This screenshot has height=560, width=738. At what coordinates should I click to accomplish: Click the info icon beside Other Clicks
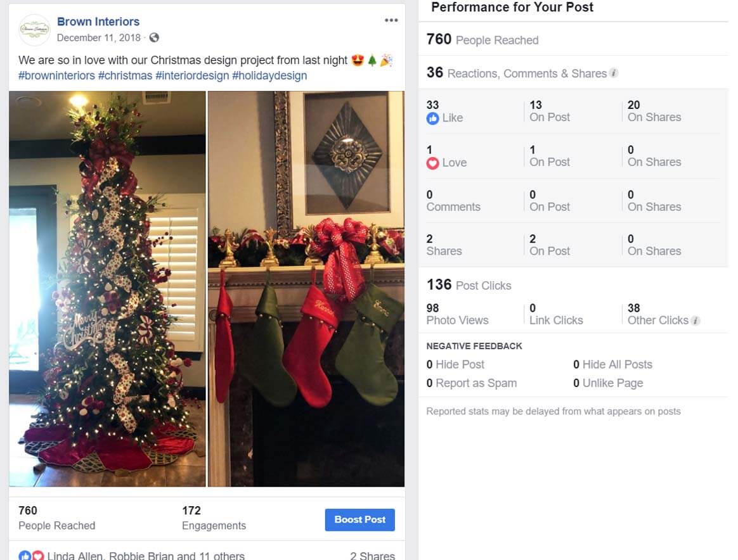point(696,321)
